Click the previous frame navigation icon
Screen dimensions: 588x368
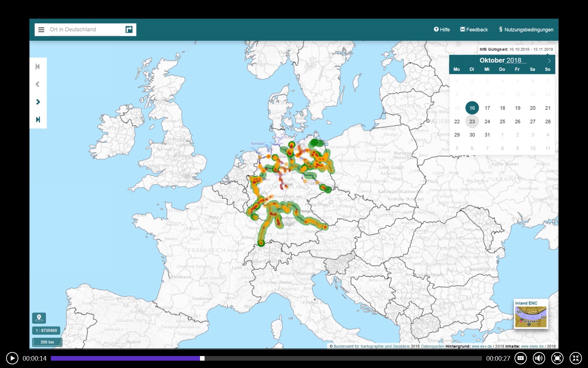coord(38,84)
